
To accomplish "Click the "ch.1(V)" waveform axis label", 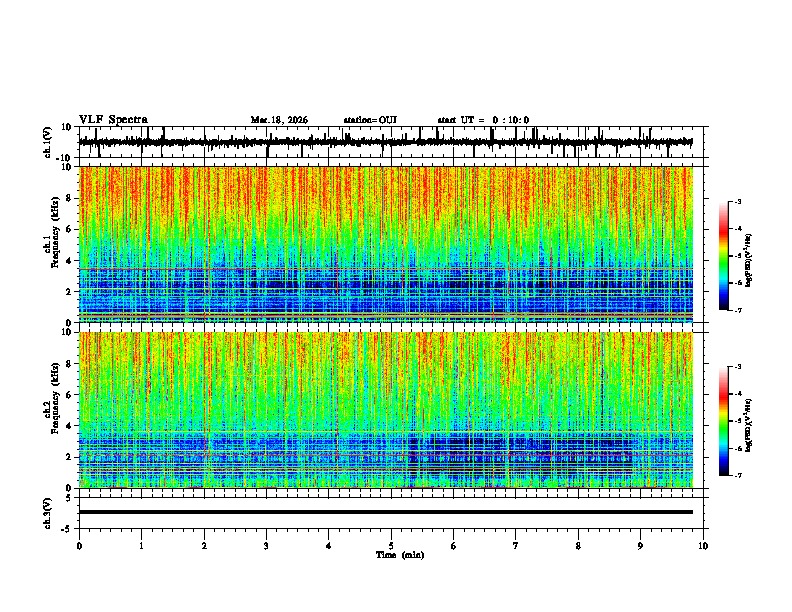I will tap(48, 142).
